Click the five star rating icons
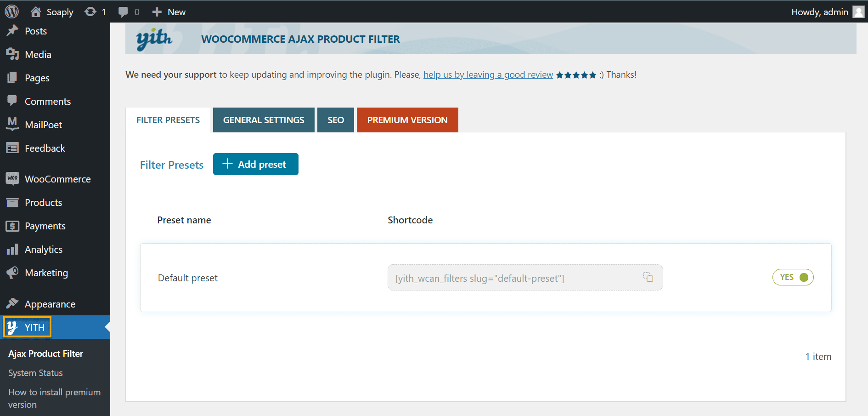Viewport: 868px width, 416px height. point(576,75)
